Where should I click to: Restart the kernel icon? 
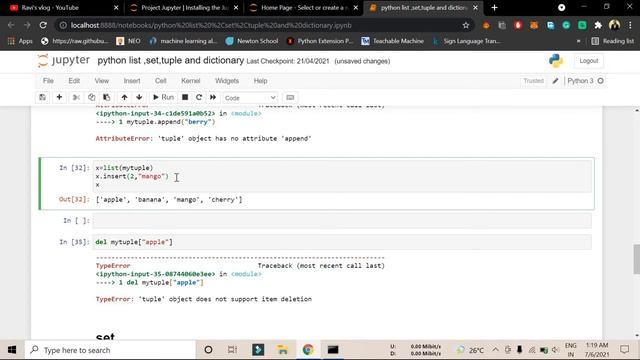pyautogui.click(x=199, y=98)
